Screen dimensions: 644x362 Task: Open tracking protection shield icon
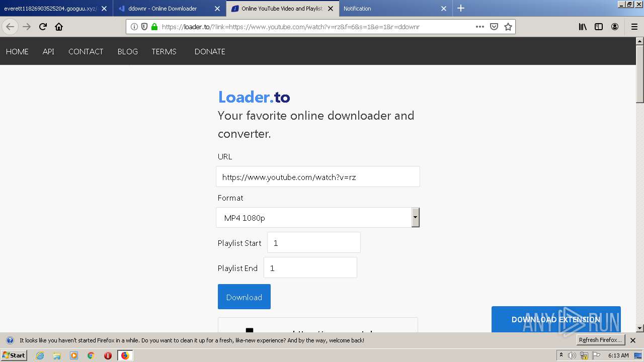pos(144,27)
